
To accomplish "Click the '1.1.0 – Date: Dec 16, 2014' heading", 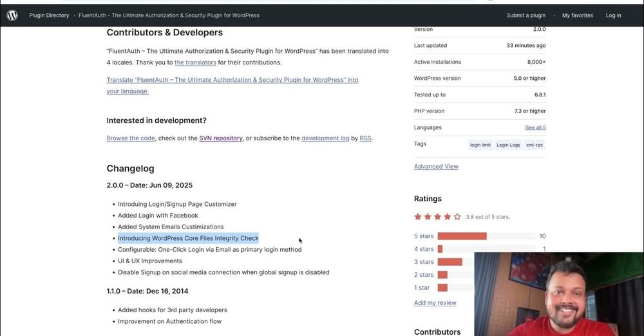I will coord(147,291).
